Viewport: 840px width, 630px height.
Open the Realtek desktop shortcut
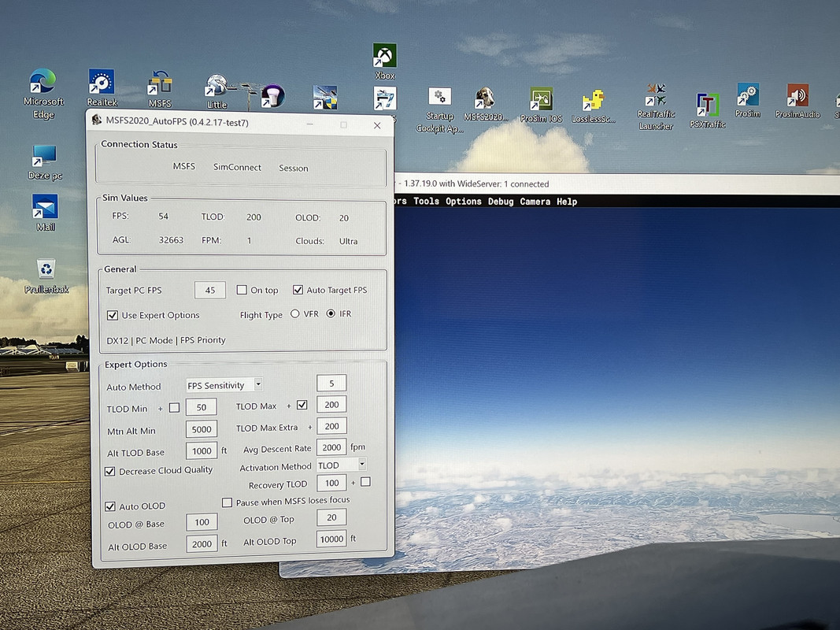pyautogui.click(x=102, y=87)
